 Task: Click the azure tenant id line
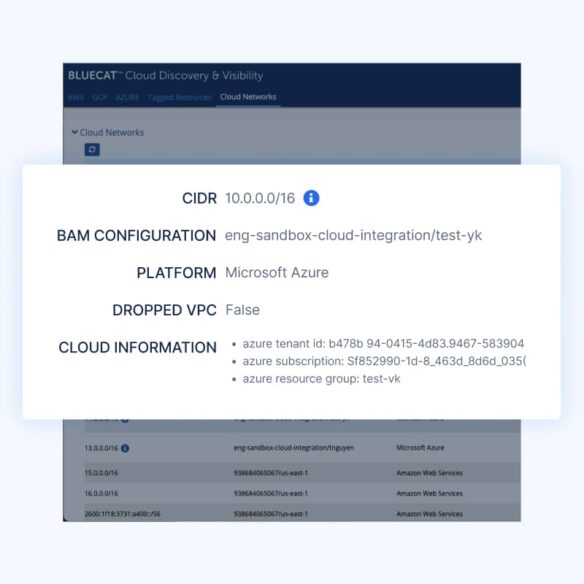[383, 343]
